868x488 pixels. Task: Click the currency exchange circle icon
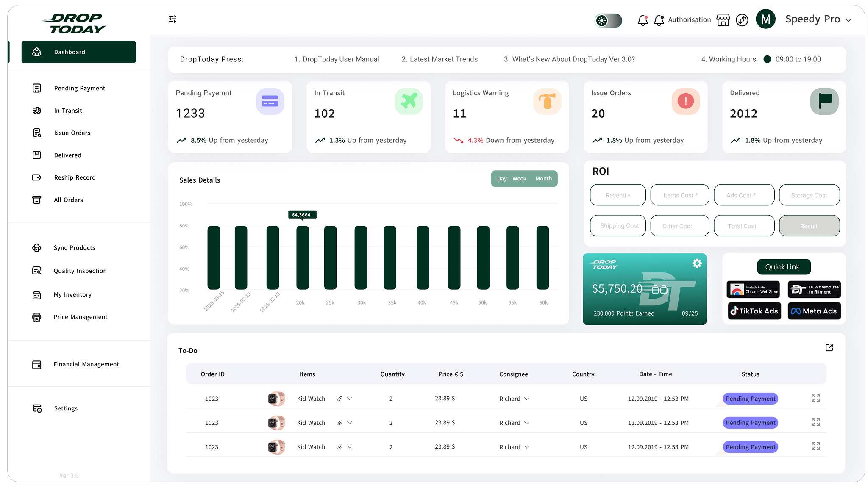[x=742, y=20]
